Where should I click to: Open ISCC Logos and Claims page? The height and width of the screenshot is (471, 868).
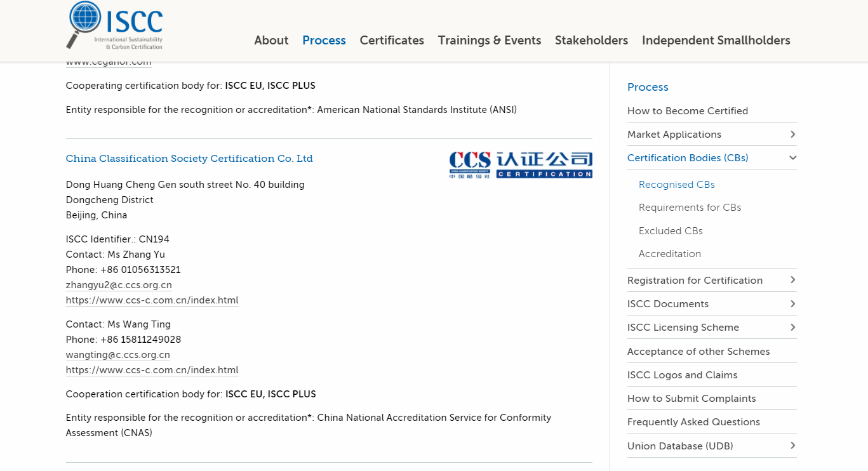[x=682, y=375]
